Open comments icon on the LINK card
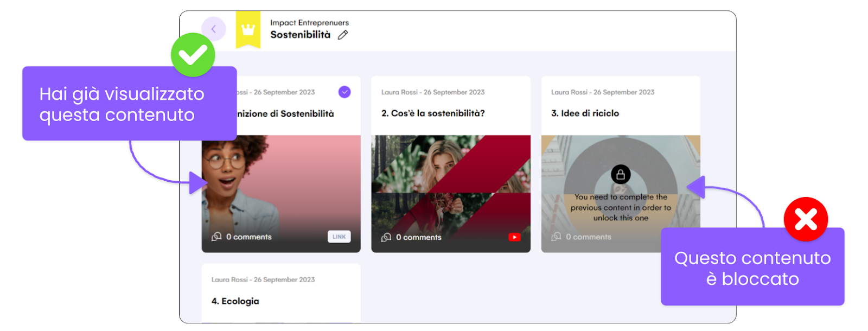Image resolution: width=868 pixels, height=331 pixels. 216,237
